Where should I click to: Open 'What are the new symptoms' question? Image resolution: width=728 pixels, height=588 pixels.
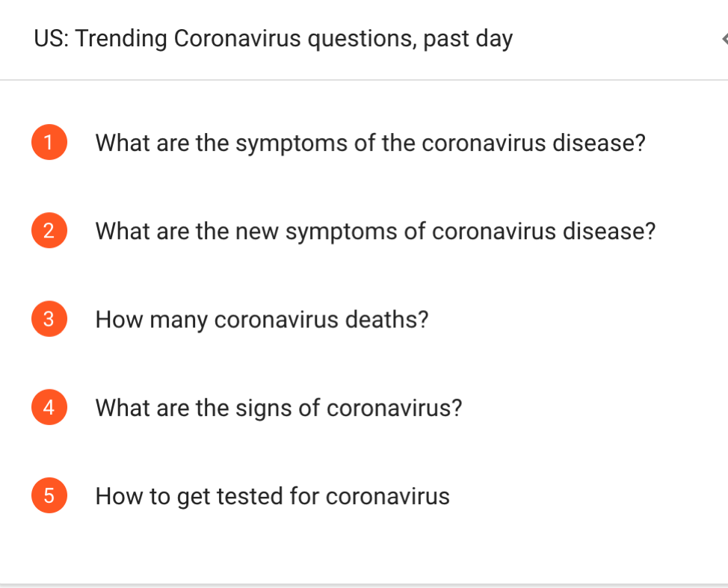point(376,231)
